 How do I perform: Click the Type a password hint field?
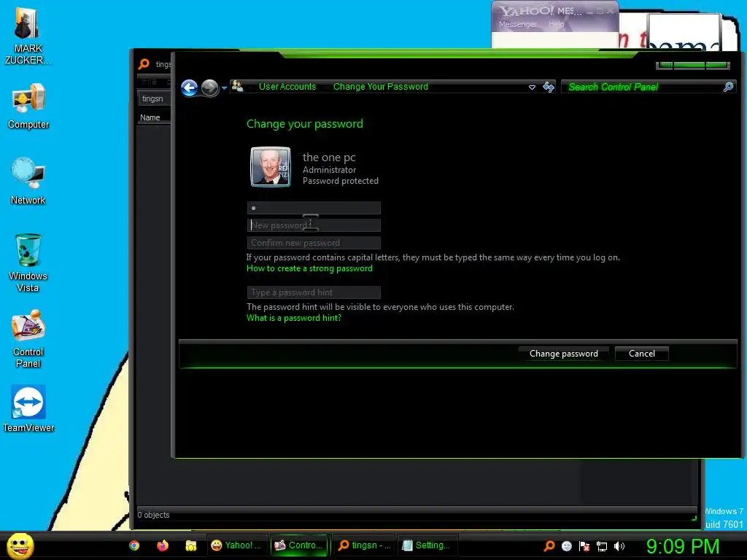point(314,292)
